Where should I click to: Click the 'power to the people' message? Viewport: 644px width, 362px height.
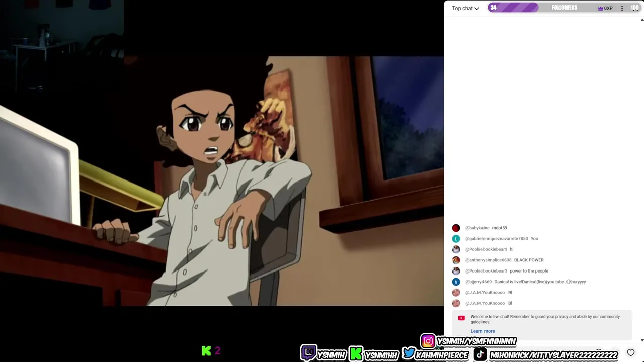tap(529, 271)
